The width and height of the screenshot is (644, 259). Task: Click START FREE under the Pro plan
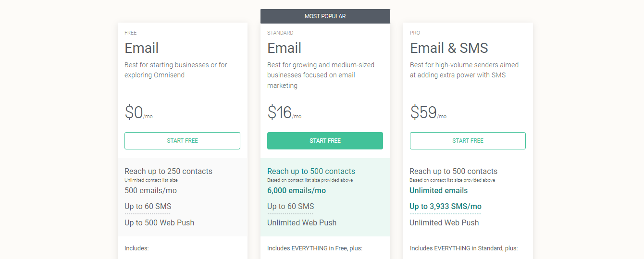tap(468, 141)
